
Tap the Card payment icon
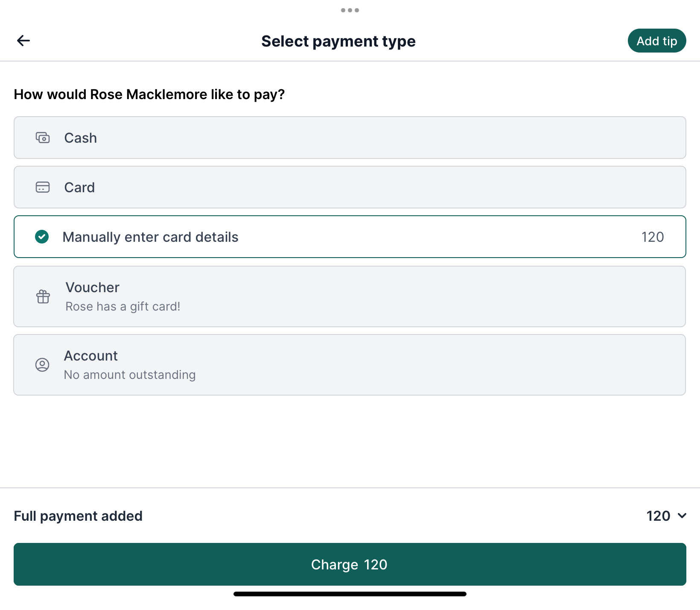coord(43,188)
